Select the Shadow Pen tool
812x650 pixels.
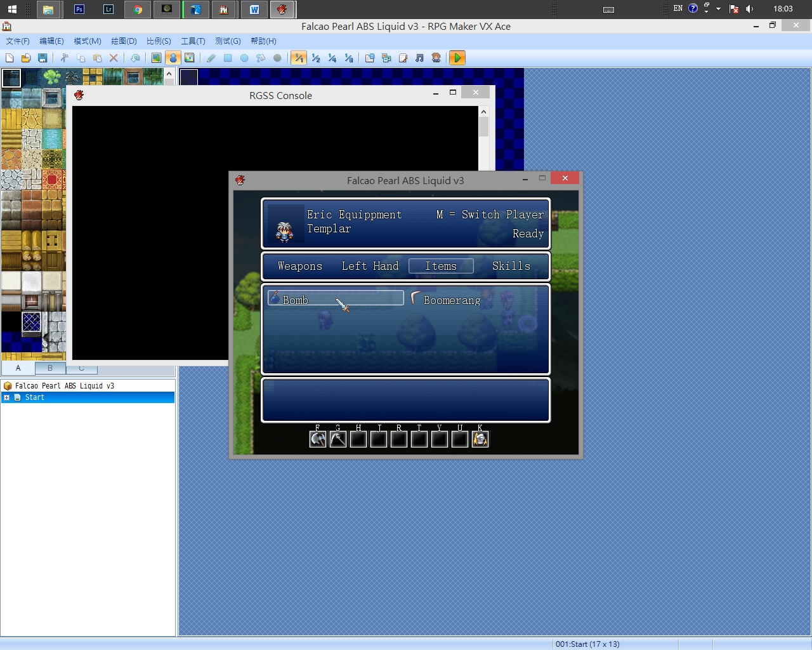pyautogui.click(x=277, y=58)
